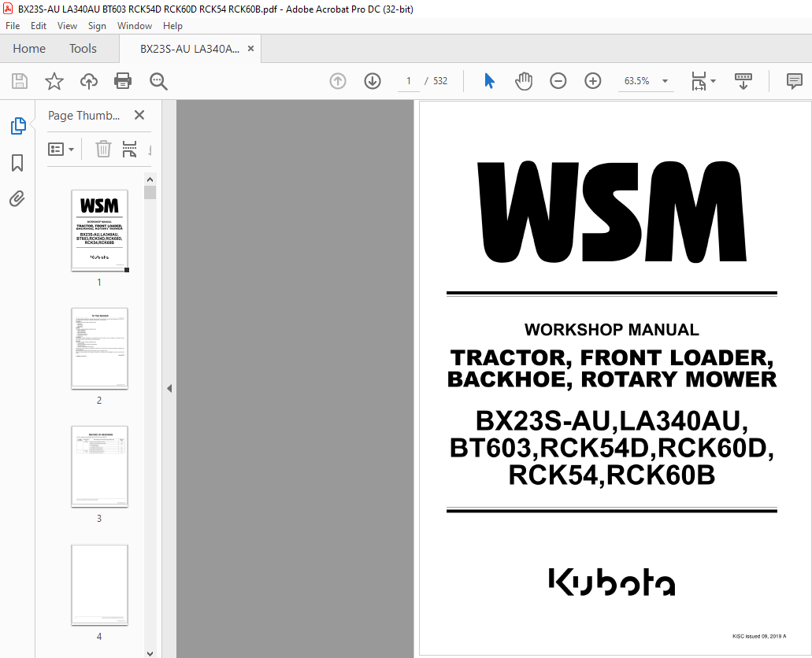Zoom in with plus icon

[x=592, y=81]
